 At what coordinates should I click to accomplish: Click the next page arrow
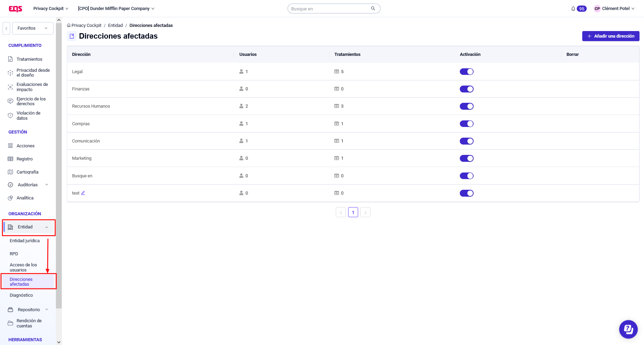pos(365,212)
